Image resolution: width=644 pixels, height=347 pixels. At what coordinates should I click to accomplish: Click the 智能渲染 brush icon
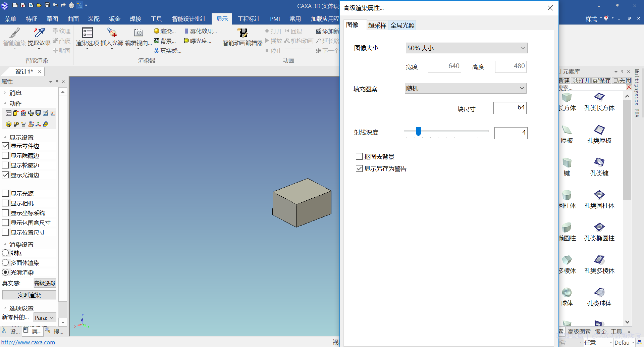tap(14, 33)
